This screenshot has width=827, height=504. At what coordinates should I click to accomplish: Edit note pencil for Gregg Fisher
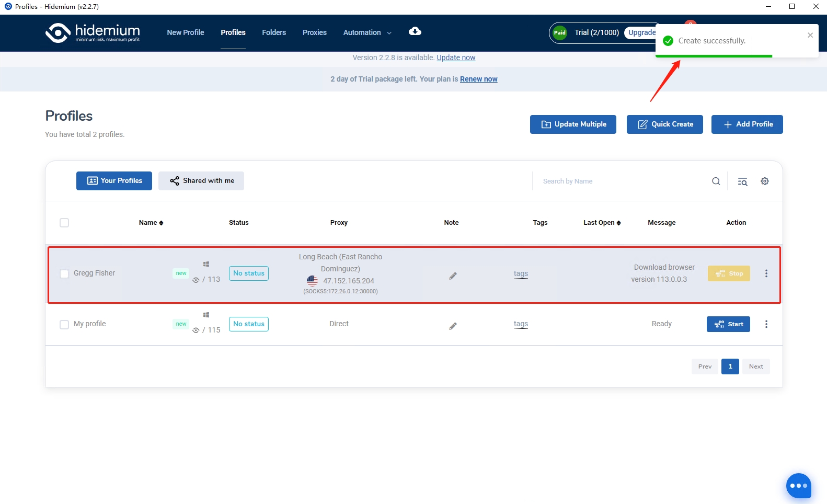453,276
